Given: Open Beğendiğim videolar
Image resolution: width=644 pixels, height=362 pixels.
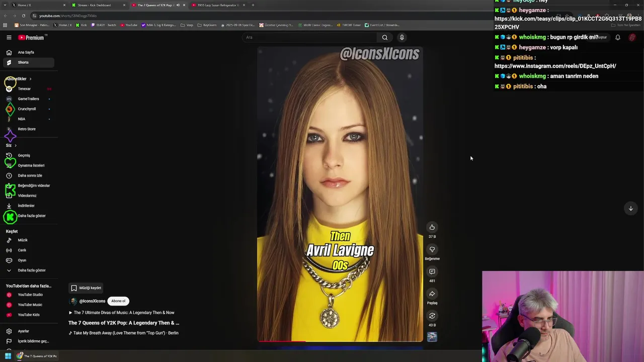Looking at the screenshot, I should click(x=29, y=186).
